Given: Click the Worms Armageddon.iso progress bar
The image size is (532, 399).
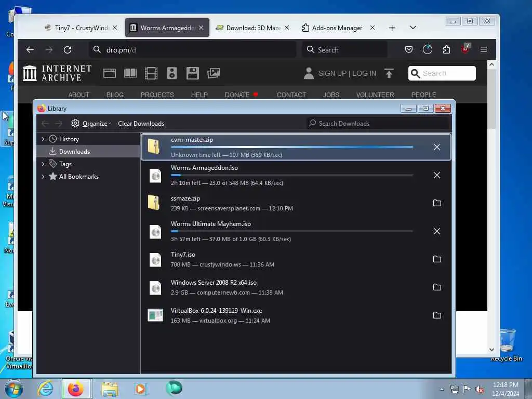Looking at the screenshot, I should [x=292, y=175].
